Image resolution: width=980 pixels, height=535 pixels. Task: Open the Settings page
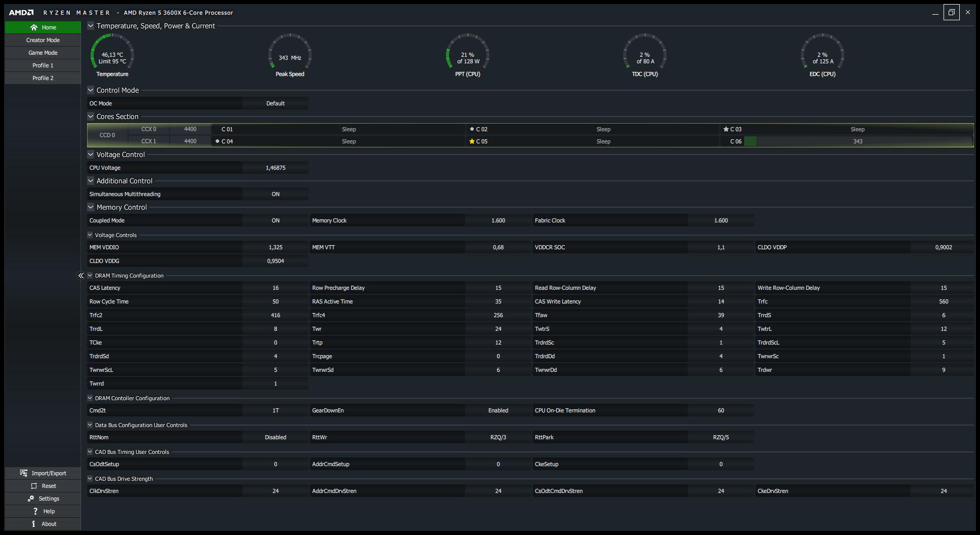43,499
